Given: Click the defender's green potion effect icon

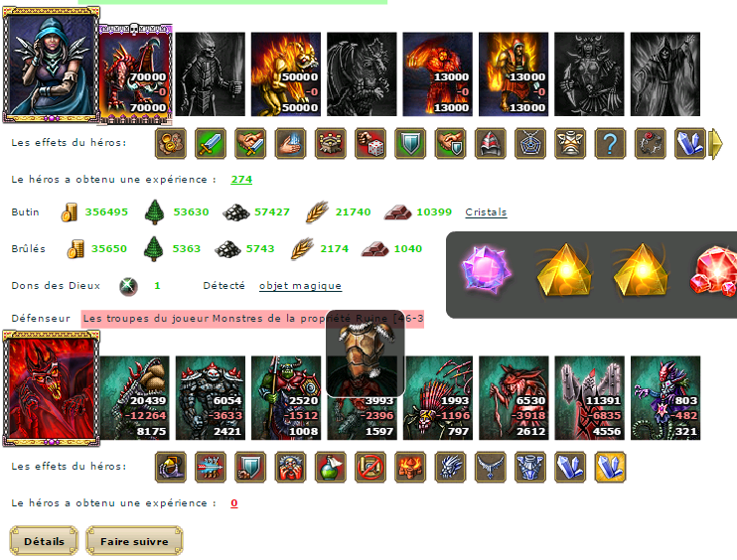Looking at the screenshot, I should (331, 467).
